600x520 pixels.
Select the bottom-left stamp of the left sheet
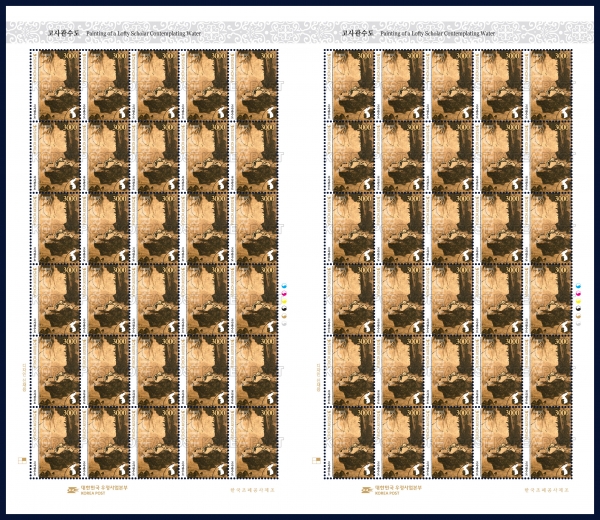click(56, 441)
